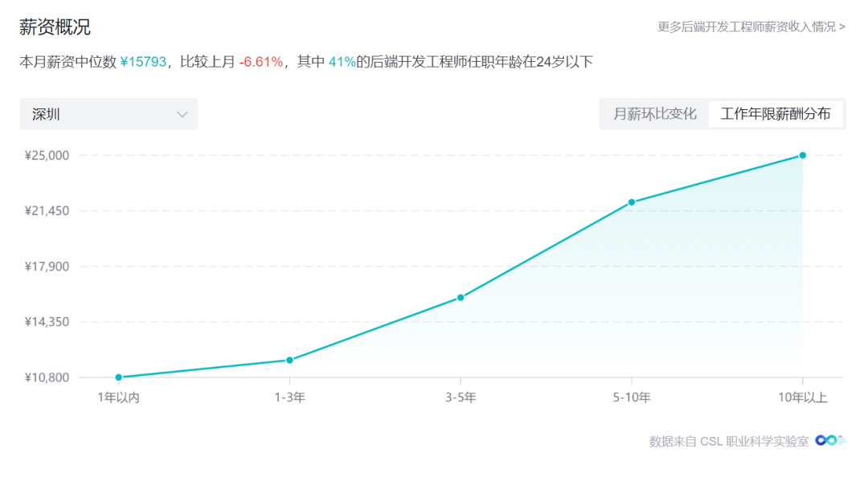
Task: Click the red -6.61% change figure
Action: pyautogui.click(x=260, y=62)
